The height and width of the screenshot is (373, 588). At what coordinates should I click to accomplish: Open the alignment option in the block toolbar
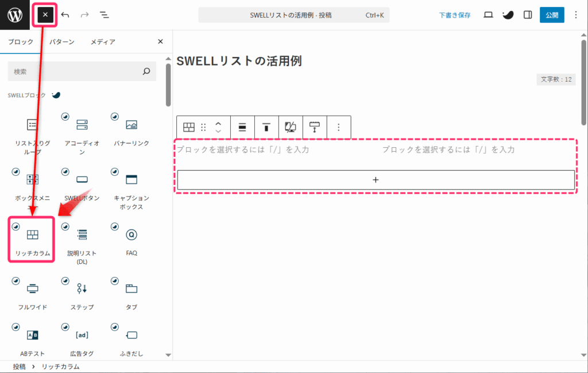242,128
